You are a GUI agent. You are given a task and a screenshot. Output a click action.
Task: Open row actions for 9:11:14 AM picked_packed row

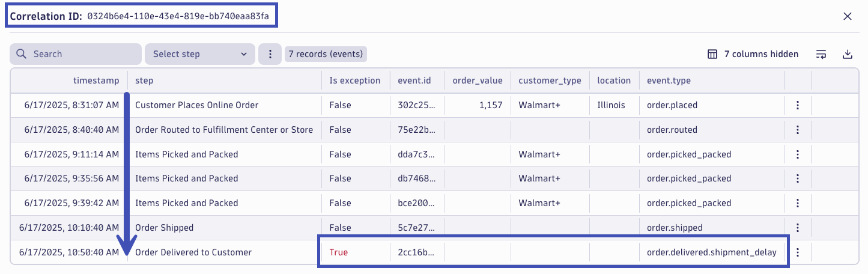coord(798,154)
